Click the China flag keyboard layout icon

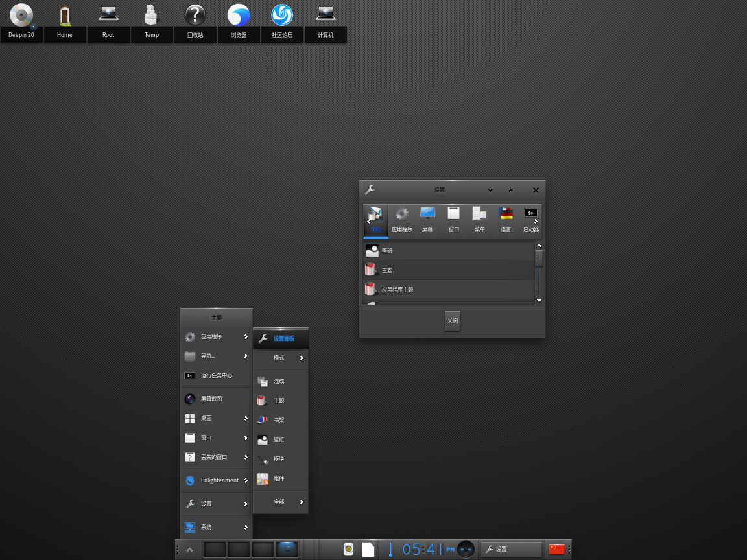[x=556, y=550]
